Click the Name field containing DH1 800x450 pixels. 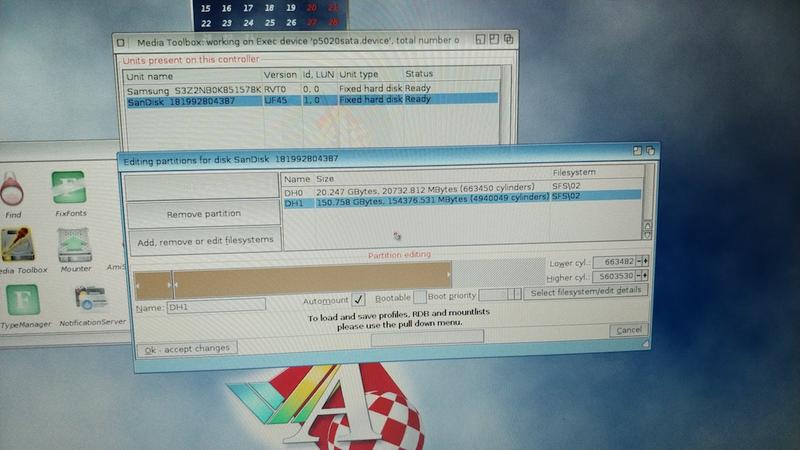tap(216, 306)
